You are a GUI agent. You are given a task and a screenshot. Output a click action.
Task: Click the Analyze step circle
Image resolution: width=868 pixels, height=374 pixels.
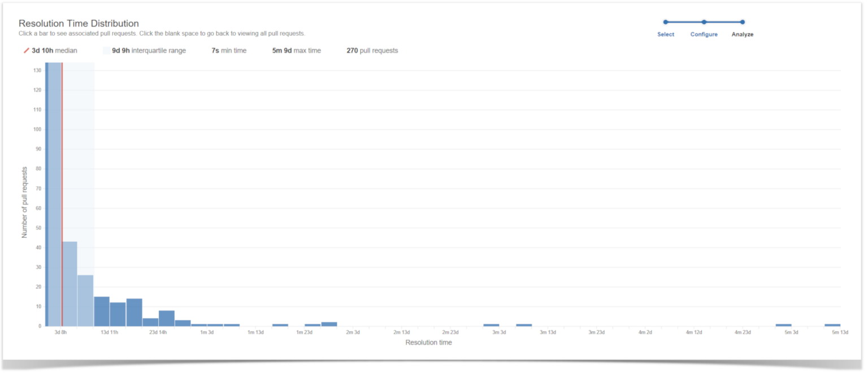(x=743, y=22)
